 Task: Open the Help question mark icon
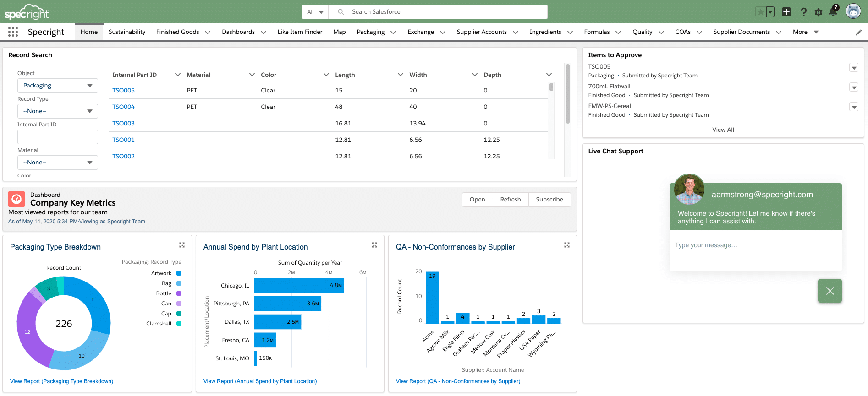(803, 12)
